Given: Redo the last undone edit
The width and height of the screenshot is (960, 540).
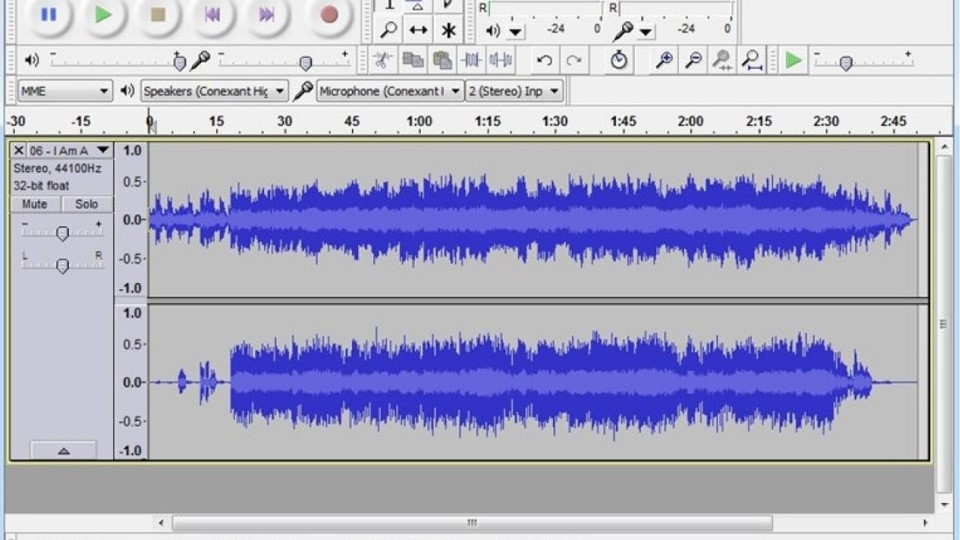Looking at the screenshot, I should click(574, 60).
